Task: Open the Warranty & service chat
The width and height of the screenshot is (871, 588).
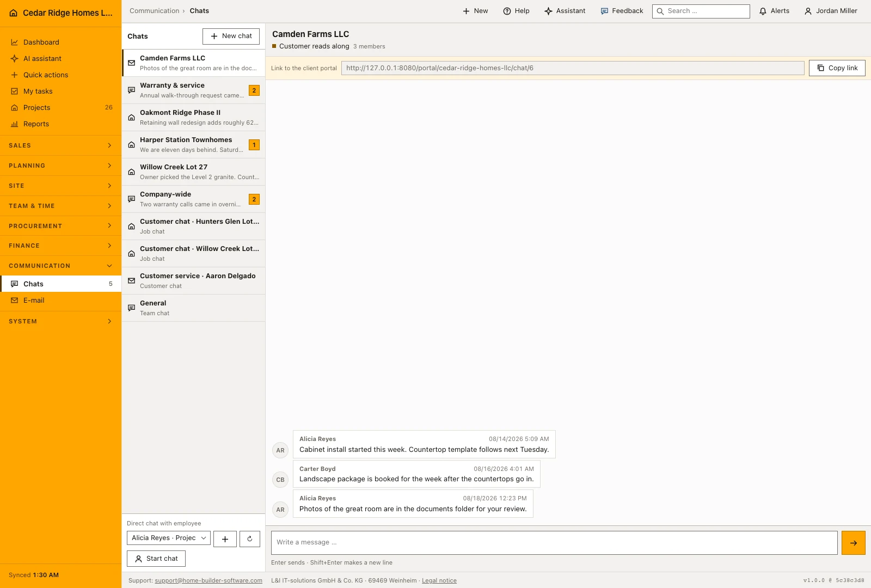Action: tap(193, 90)
